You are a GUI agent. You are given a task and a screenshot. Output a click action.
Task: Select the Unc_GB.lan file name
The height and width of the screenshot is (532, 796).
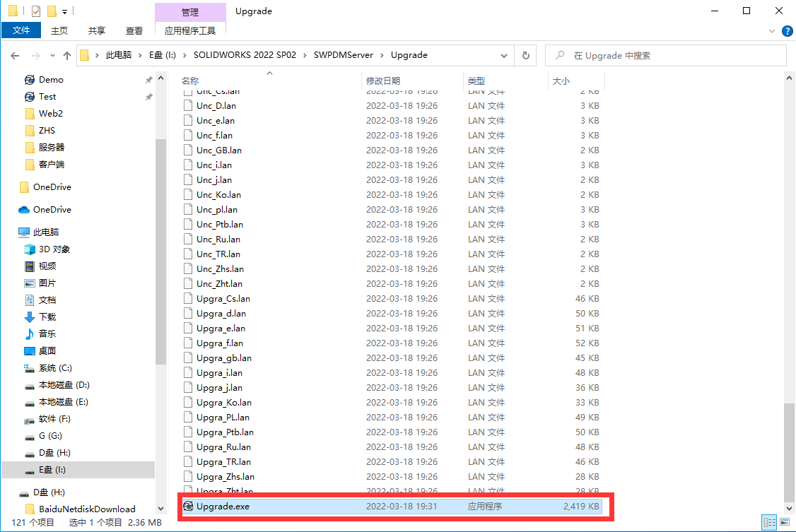219,150
